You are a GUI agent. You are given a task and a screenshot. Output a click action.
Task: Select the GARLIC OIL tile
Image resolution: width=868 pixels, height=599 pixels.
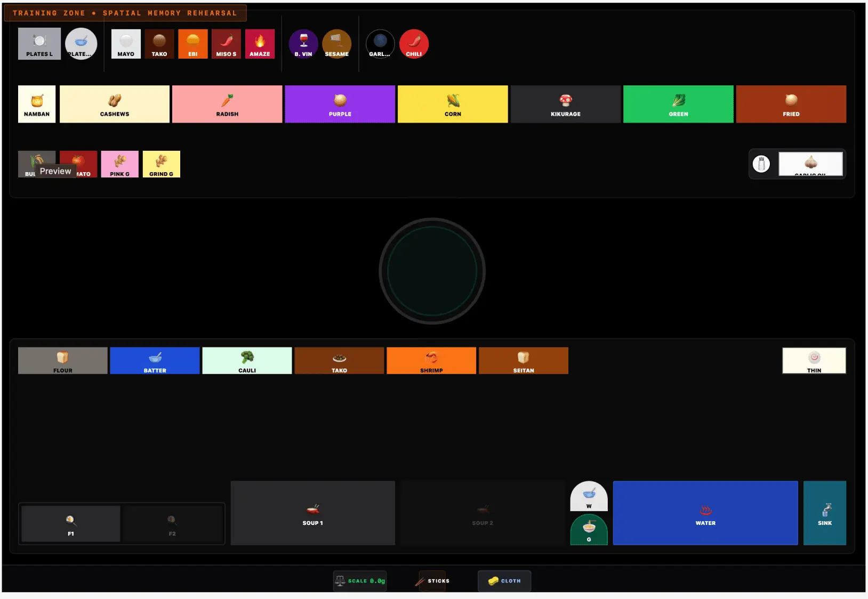(x=811, y=164)
